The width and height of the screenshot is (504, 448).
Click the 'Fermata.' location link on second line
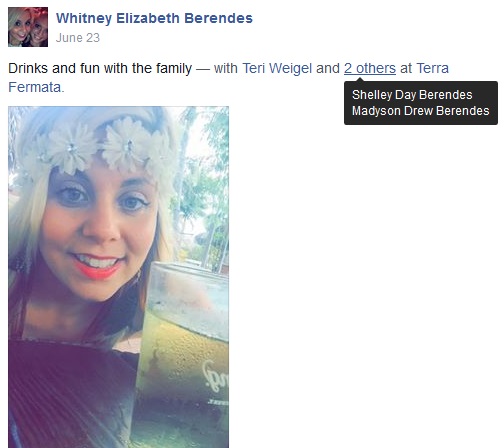(x=36, y=87)
